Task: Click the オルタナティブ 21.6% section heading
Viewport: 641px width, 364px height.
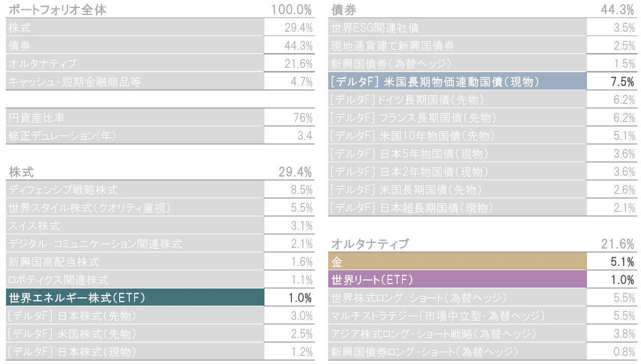Action: coord(483,244)
